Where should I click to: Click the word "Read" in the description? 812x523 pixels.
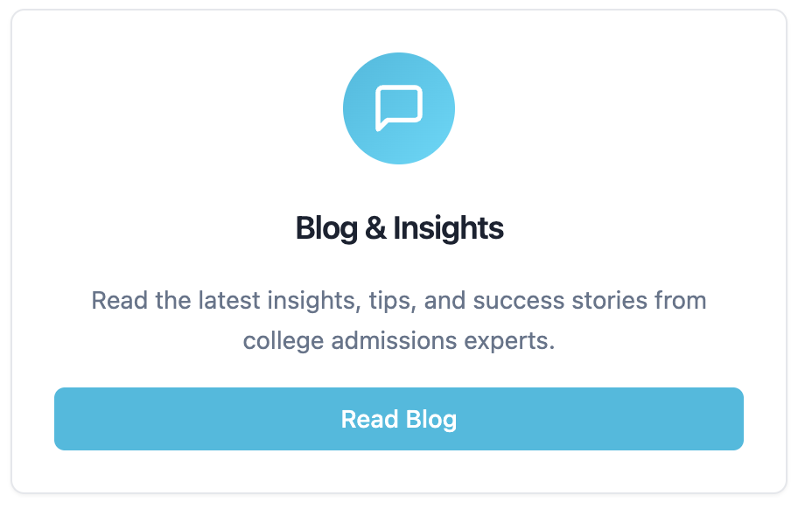pyautogui.click(x=118, y=301)
